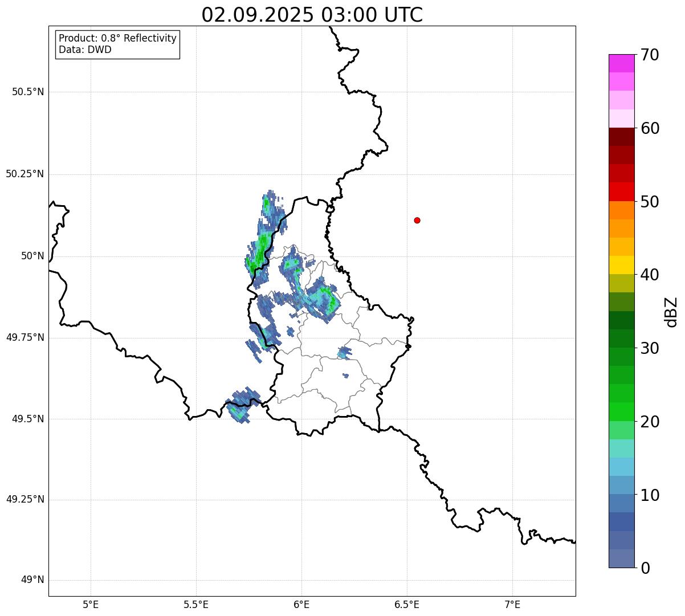Click the cyan colorbar segment below 15
Viewport: 685px width, 616px height.
[621, 467]
